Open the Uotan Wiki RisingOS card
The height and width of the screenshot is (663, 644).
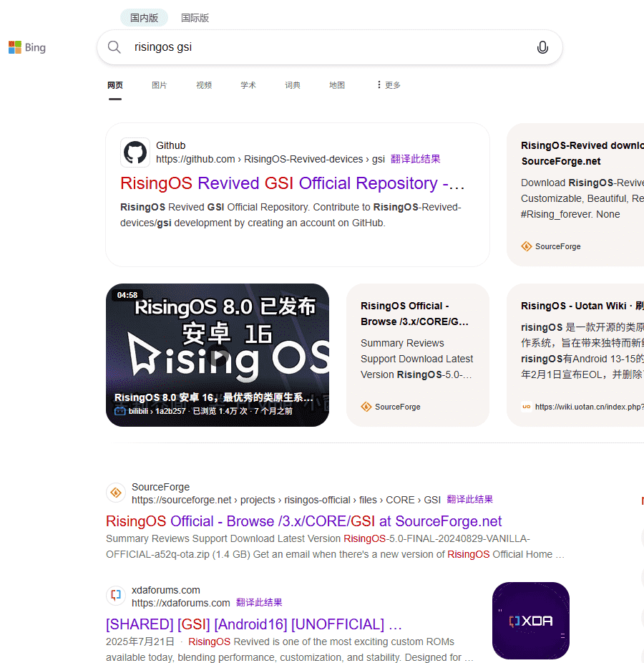[x=580, y=306]
